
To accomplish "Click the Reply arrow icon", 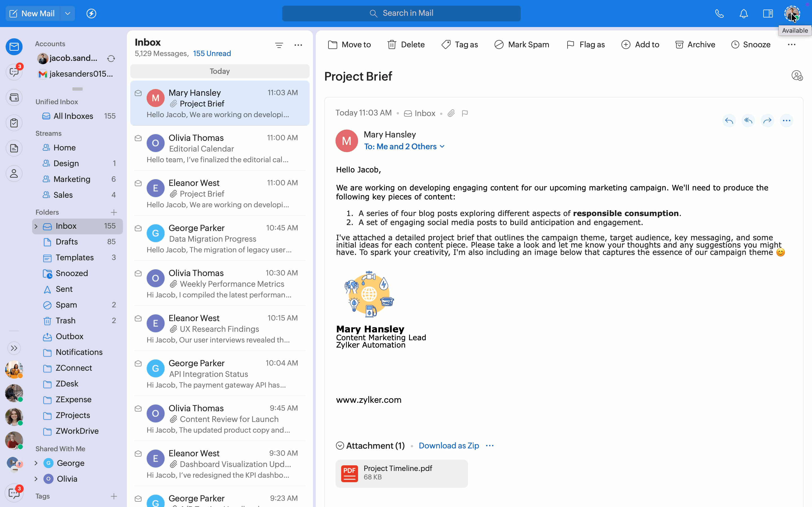I will click(x=729, y=121).
